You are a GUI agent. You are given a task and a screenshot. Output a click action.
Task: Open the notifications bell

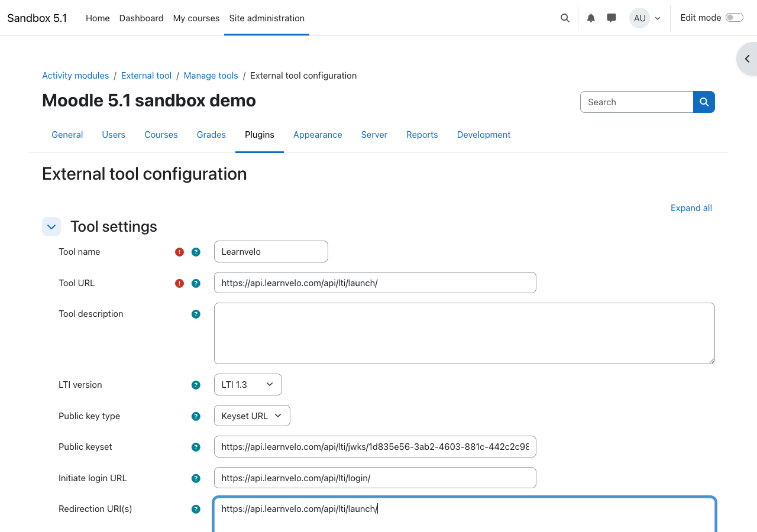pyautogui.click(x=591, y=18)
